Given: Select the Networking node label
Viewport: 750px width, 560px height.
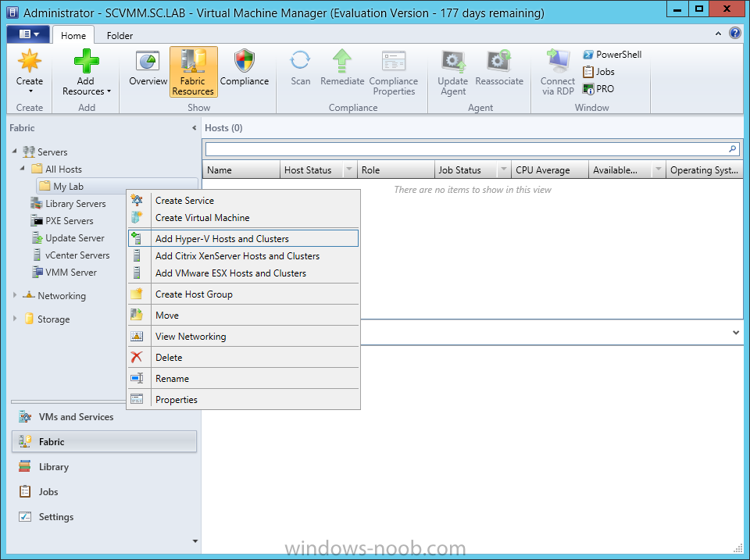Looking at the screenshot, I should (62, 295).
